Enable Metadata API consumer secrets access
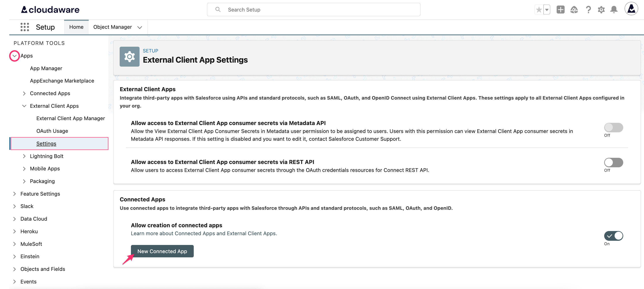The image size is (644, 289). tap(613, 127)
